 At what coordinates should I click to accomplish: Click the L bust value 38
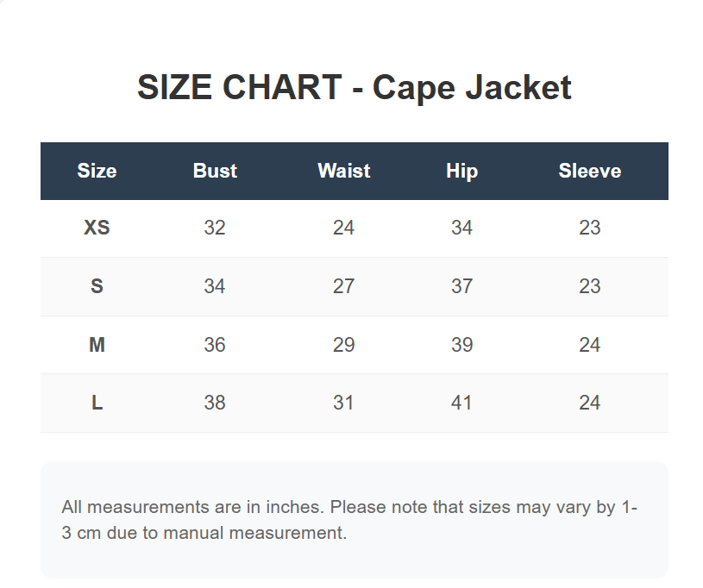coord(215,403)
